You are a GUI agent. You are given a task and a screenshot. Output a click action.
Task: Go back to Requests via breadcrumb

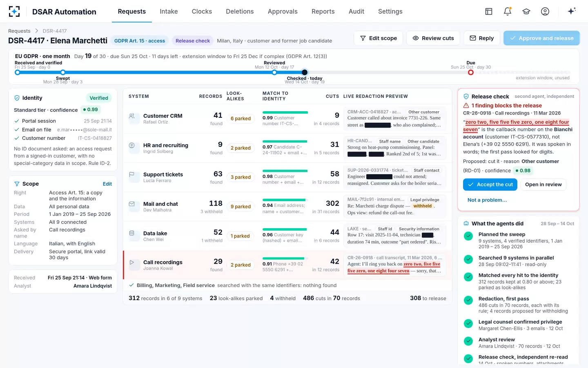[x=19, y=31]
